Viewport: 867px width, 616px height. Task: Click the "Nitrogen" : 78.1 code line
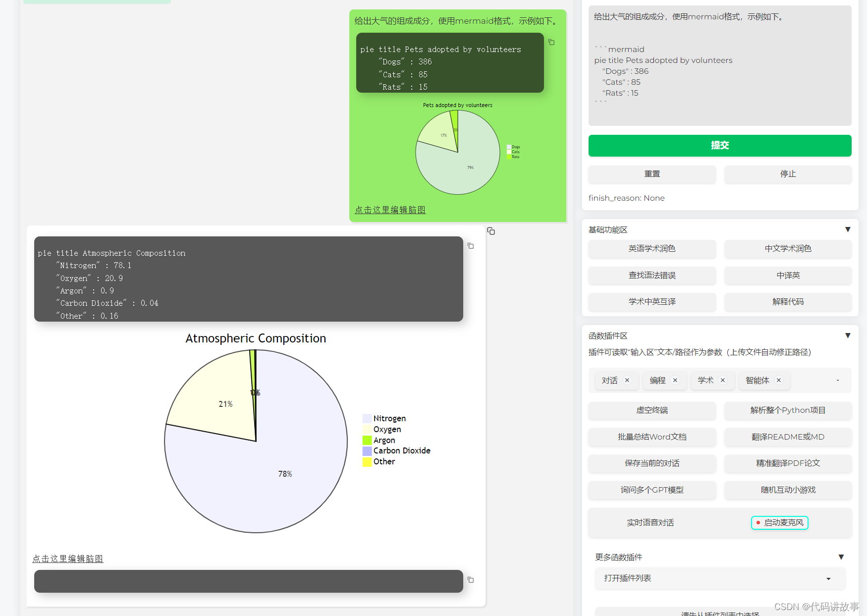(94, 266)
